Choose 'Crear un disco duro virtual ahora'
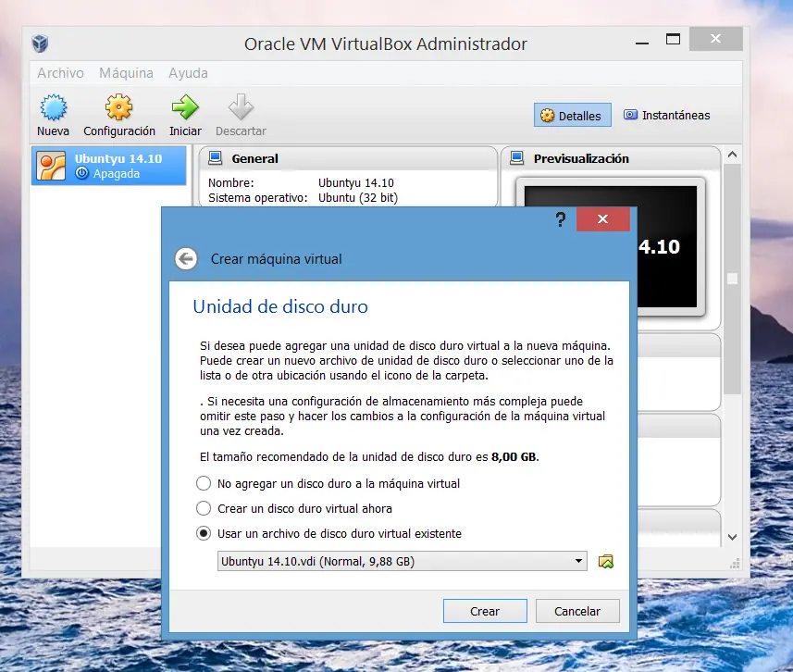Screen dimensions: 793x672 pos(204,507)
